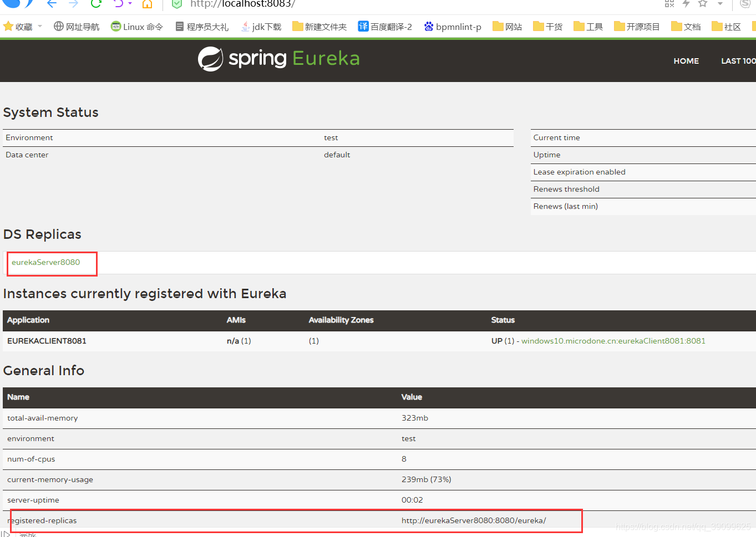Click the Lease expiration enabled label

tap(580, 172)
